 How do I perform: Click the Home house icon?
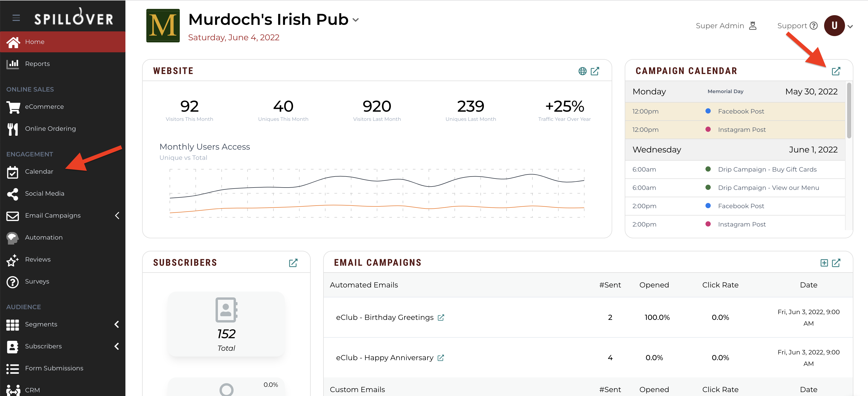[13, 42]
